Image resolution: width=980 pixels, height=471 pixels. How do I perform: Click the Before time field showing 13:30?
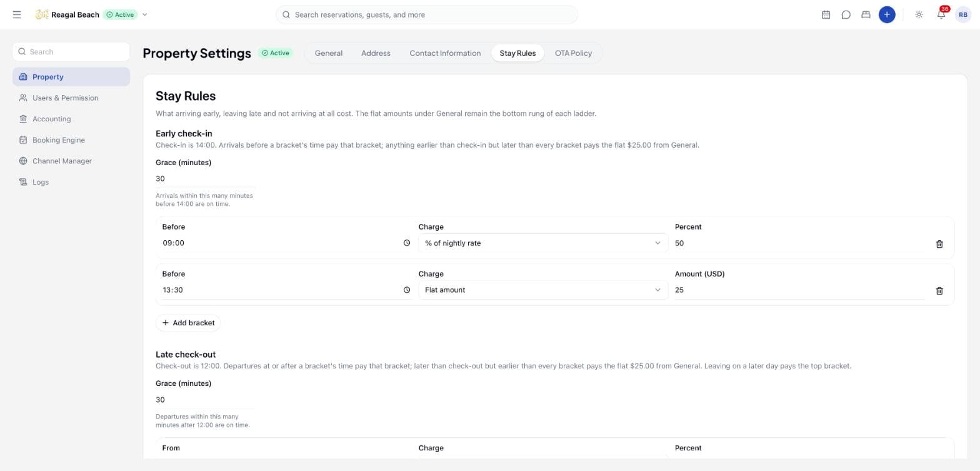(287, 290)
